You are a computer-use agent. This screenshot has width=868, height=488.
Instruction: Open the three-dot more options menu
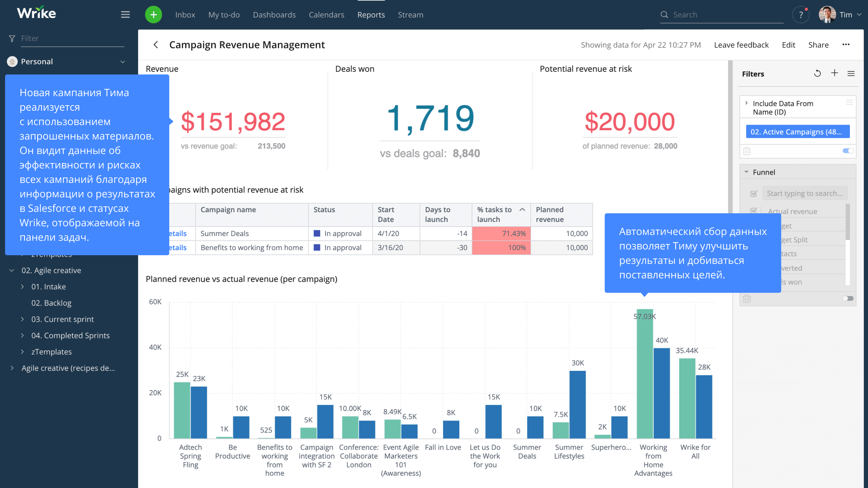846,44
